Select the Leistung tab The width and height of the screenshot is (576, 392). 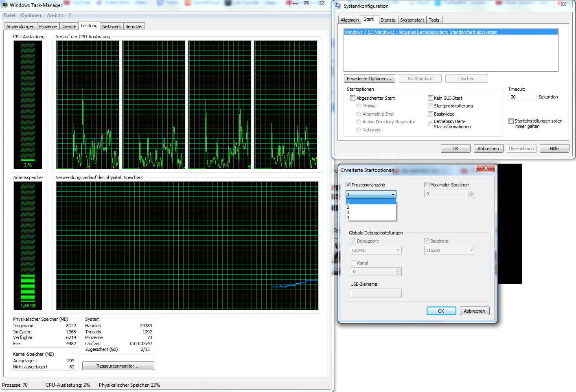(89, 26)
